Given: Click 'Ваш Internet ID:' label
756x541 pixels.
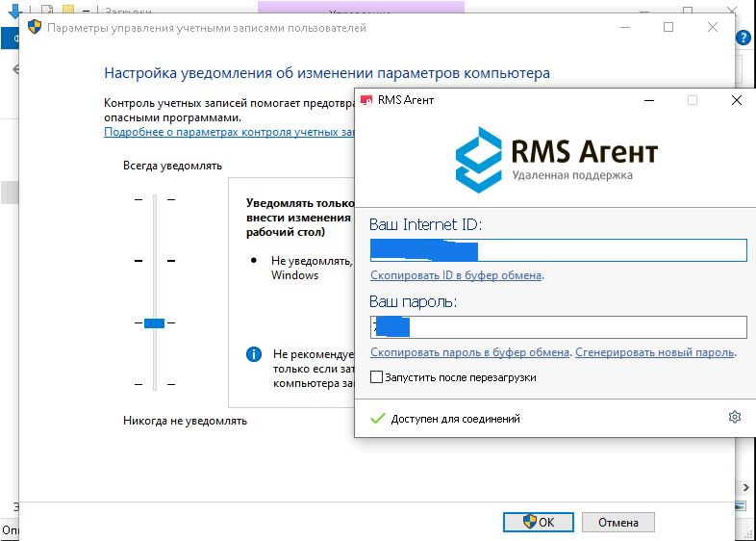Looking at the screenshot, I should 425,224.
